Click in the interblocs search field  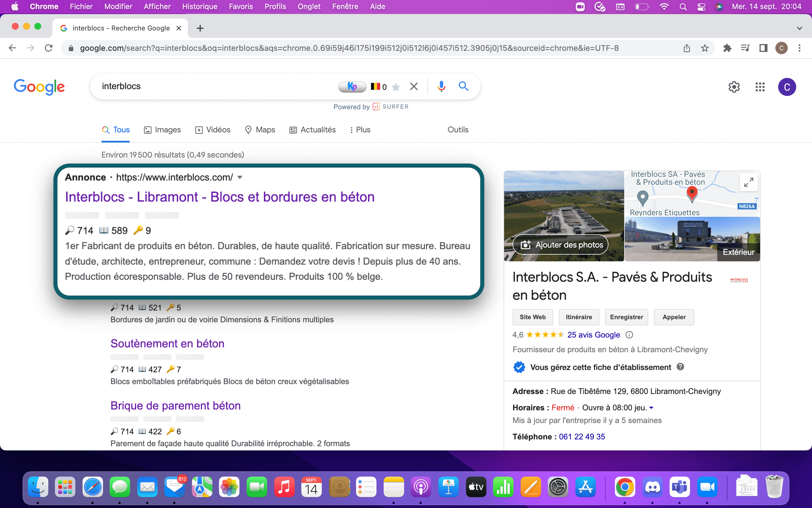[x=215, y=86]
